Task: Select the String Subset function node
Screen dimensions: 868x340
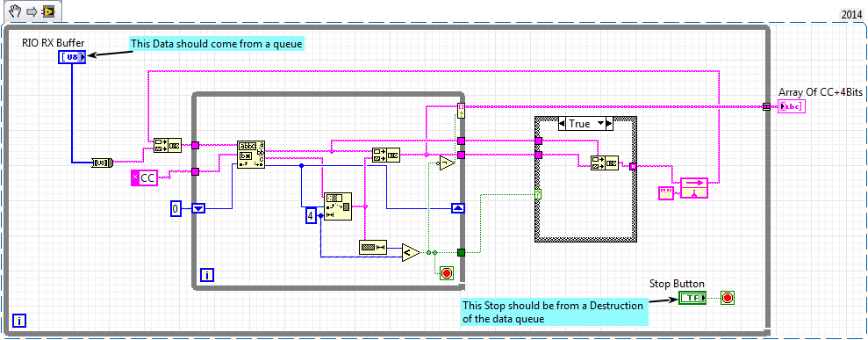Action: (337, 206)
